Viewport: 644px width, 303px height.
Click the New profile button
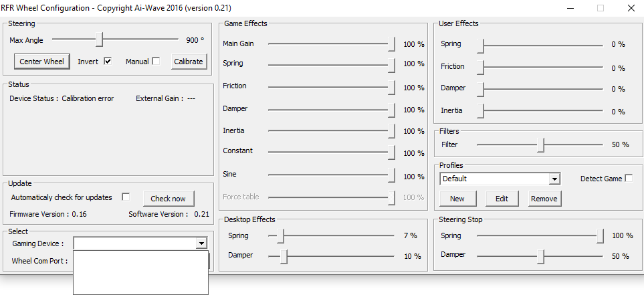[457, 199]
